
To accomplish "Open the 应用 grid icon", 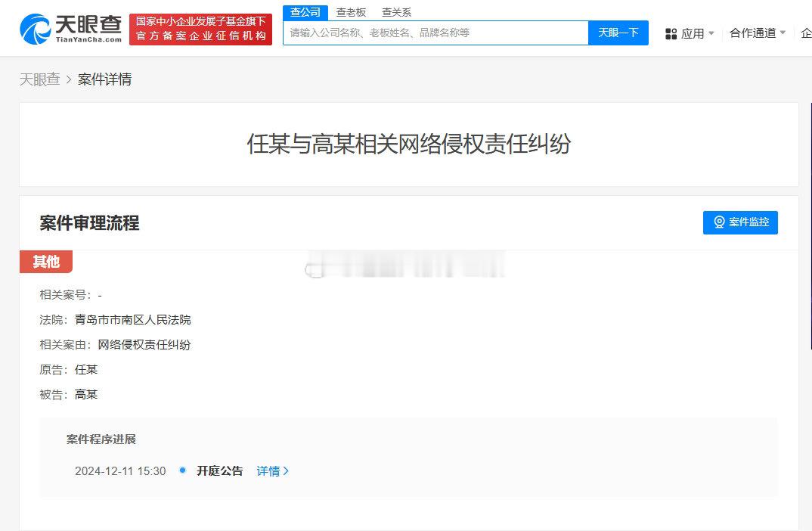I will [x=671, y=34].
